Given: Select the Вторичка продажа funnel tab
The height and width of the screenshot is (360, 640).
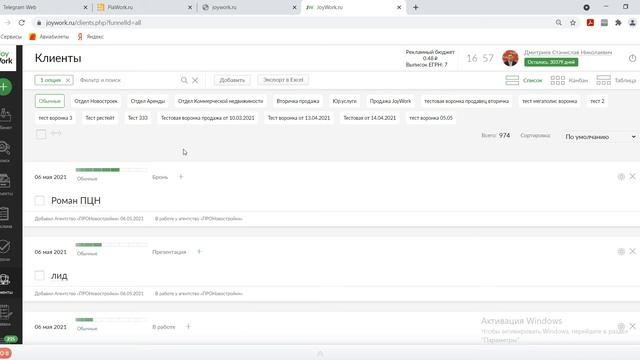Looking at the screenshot, I should click(x=298, y=101).
